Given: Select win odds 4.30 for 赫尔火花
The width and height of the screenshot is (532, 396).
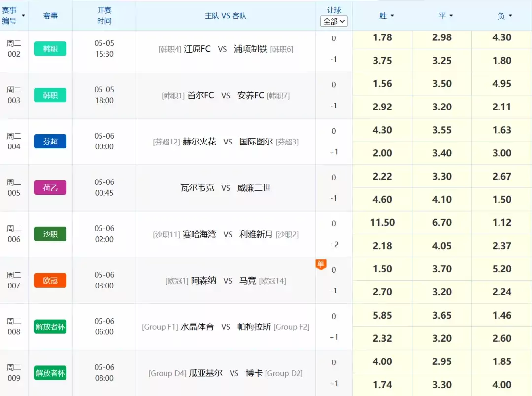Looking at the screenshot, I should click(382, 130).
